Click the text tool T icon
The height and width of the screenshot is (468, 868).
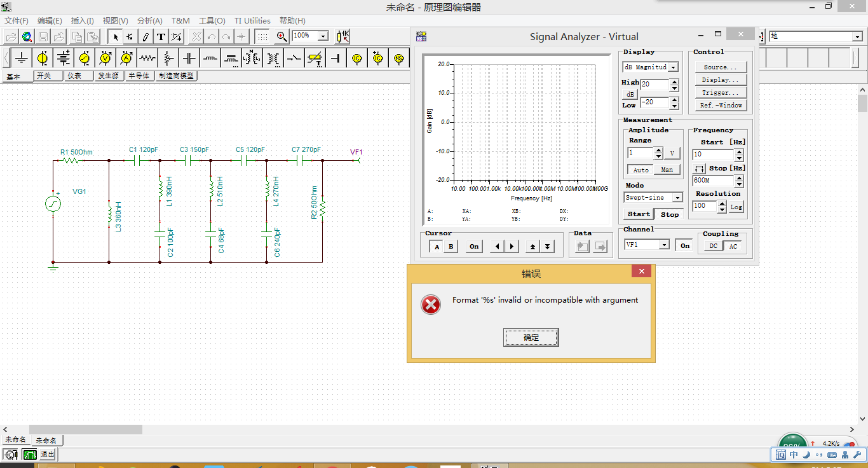click(161, 36)
